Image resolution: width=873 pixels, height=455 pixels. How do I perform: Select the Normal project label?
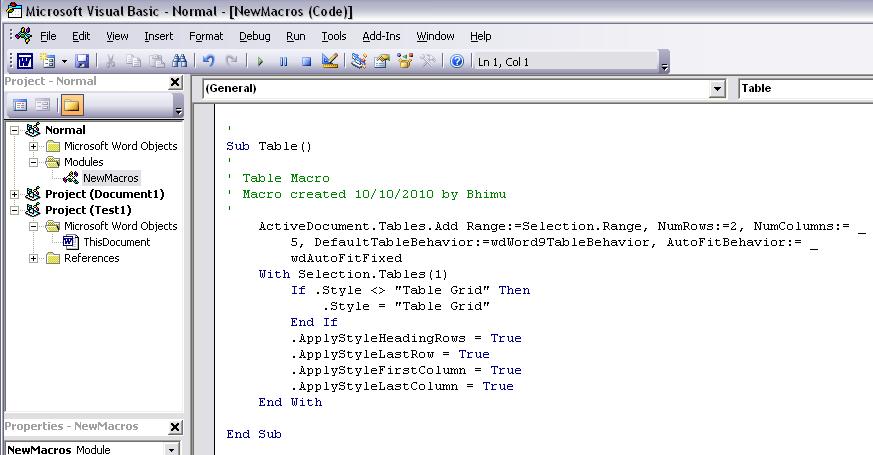[65, 130]
